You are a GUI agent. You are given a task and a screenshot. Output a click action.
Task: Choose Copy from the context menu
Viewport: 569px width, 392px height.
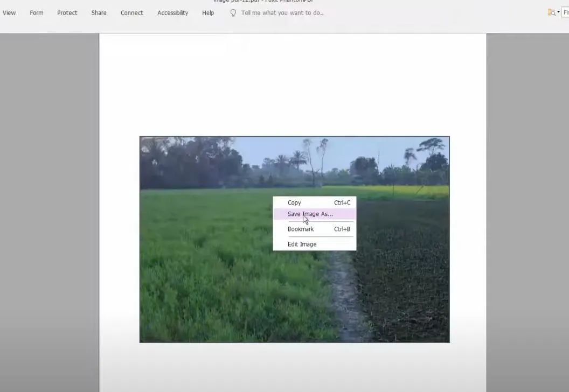(294, 203)
